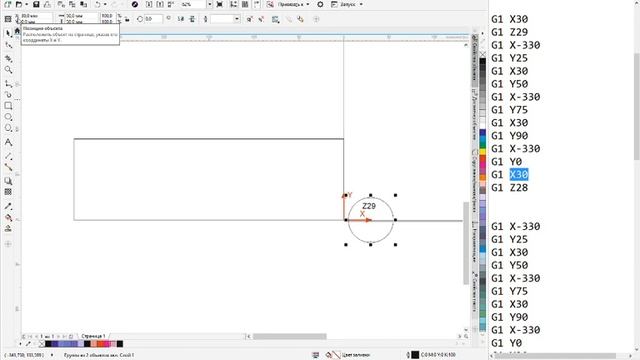The width and height of the screenshot is (640, 360).
Task: Click the rotation angle field
Action: pyautogui.click(x=153, y=19)
